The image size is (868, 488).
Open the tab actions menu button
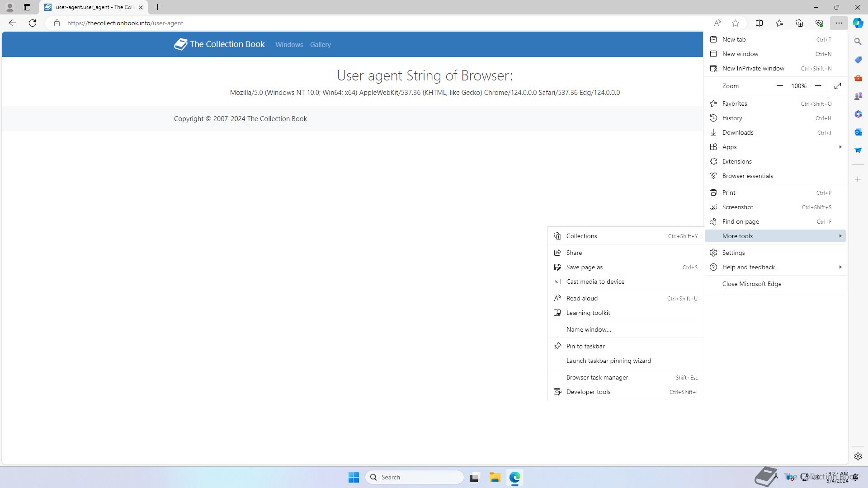tap(27, 7)
